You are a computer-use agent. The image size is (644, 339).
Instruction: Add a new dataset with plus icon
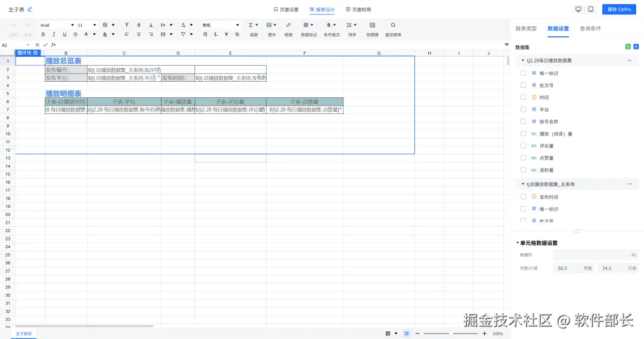636,47
